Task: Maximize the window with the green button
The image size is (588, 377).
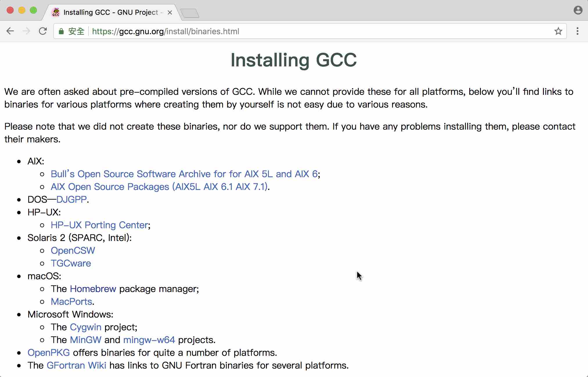Action: [x=33, y=10]
